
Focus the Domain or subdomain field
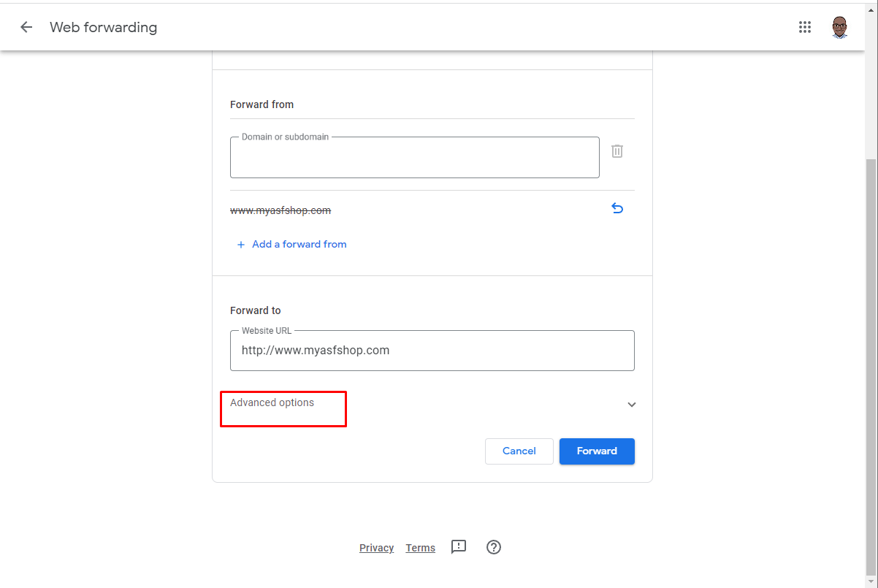click(x=415, y=157)
